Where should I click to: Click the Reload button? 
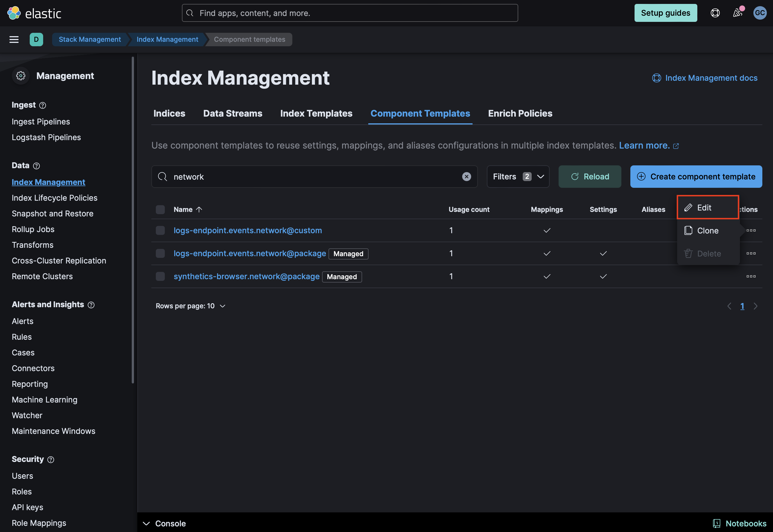click(x=589, y=177)
